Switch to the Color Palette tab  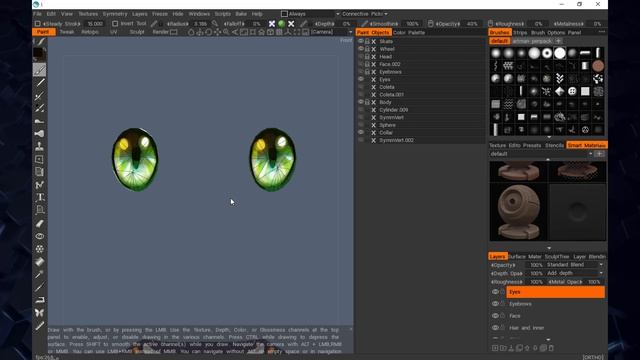pos(409,33)
